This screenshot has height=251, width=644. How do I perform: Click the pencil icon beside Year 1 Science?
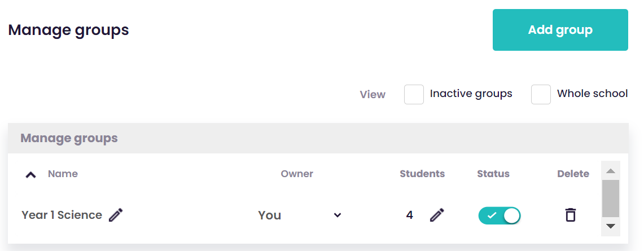coord(116,215)
